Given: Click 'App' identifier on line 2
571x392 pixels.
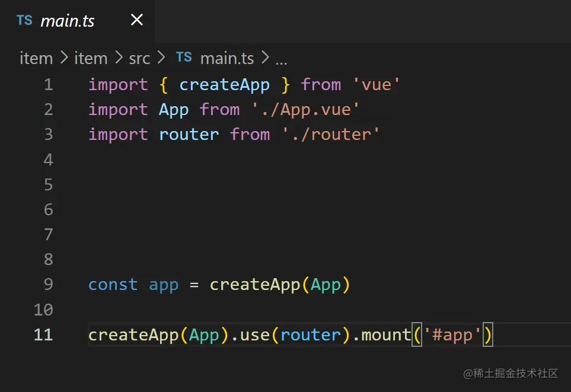Looking at the screenshot, I should point(174,110).
